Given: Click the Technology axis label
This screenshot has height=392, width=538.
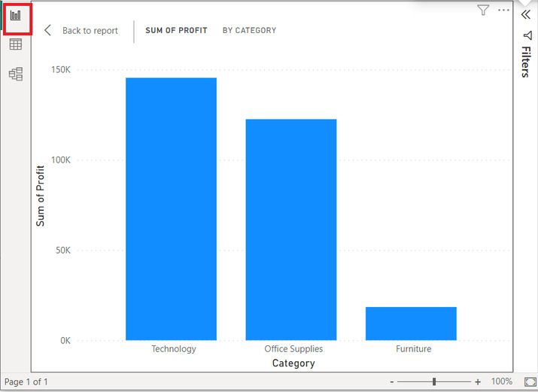Looking at the screenshot, I should (x=174, y=349).
